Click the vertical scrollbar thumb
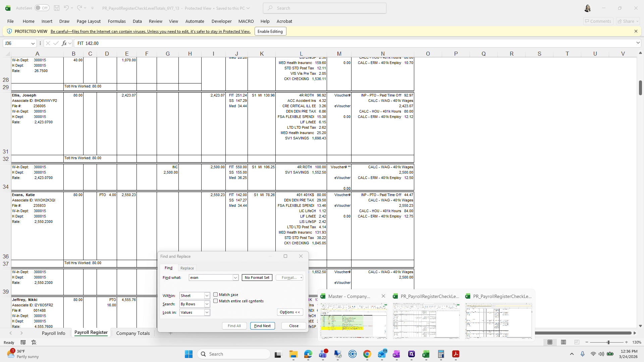The width and height of the screenshot is (644, 362). (x=640, y=88)
